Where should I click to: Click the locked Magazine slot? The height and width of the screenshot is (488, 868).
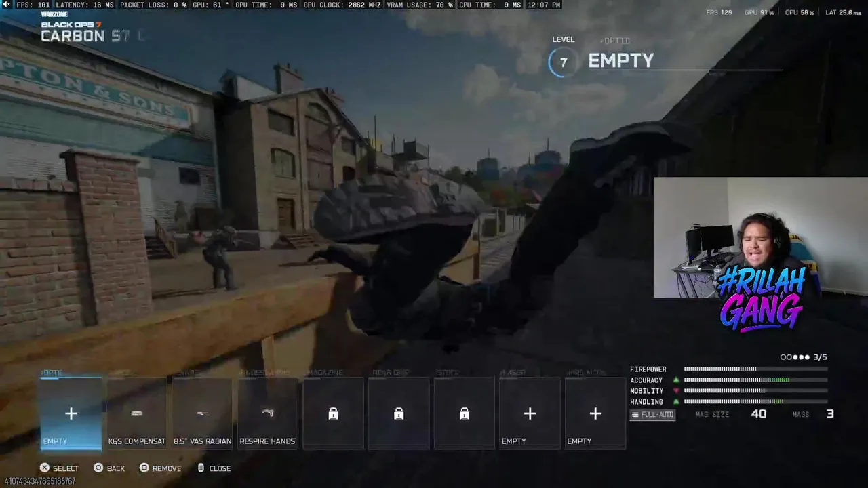tap(333, 413)
